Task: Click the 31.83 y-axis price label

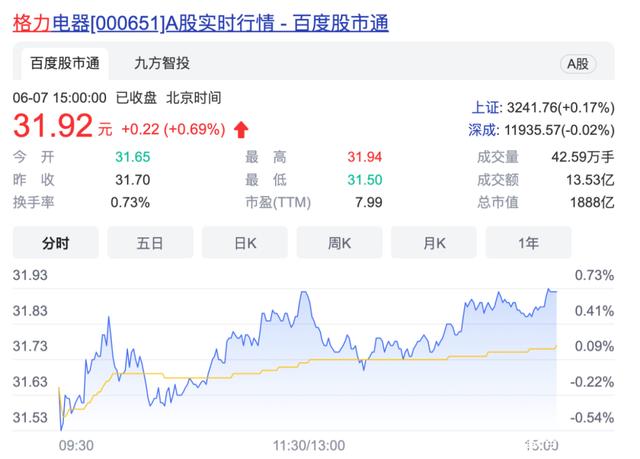Action: pos(30,311)
